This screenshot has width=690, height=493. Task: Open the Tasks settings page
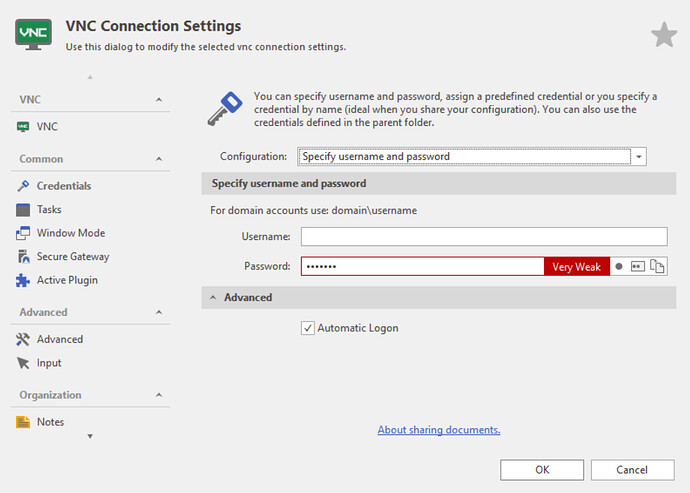(x=49, y=209)
